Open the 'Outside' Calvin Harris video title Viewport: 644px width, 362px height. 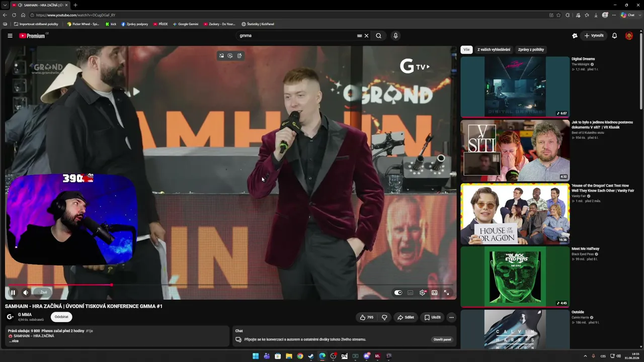(x=578, y=312)
